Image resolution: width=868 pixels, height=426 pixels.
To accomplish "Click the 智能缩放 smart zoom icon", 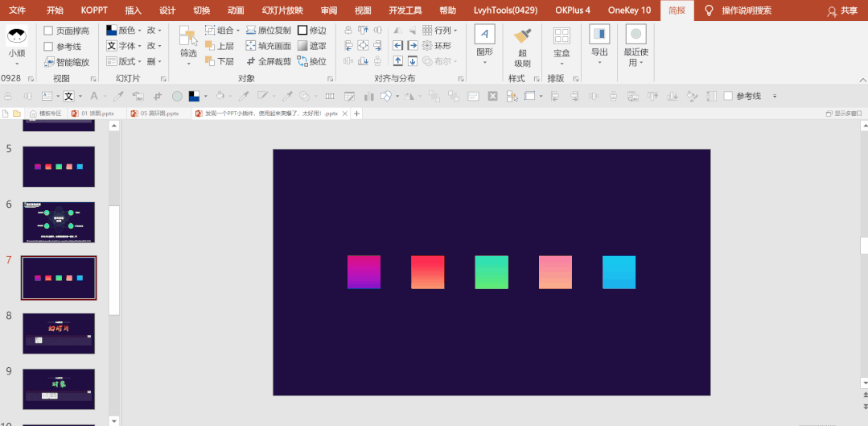I will 49,62.
